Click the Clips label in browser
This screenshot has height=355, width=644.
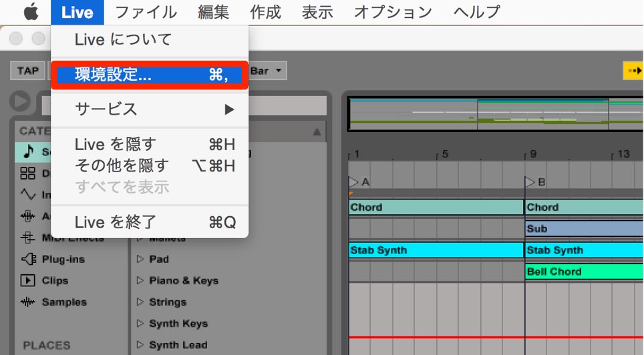(55, 281)
